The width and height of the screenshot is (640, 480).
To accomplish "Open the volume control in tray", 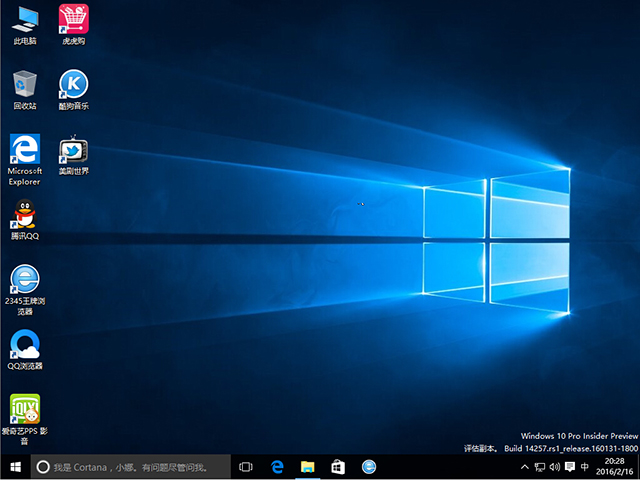I will pos(555,467).
